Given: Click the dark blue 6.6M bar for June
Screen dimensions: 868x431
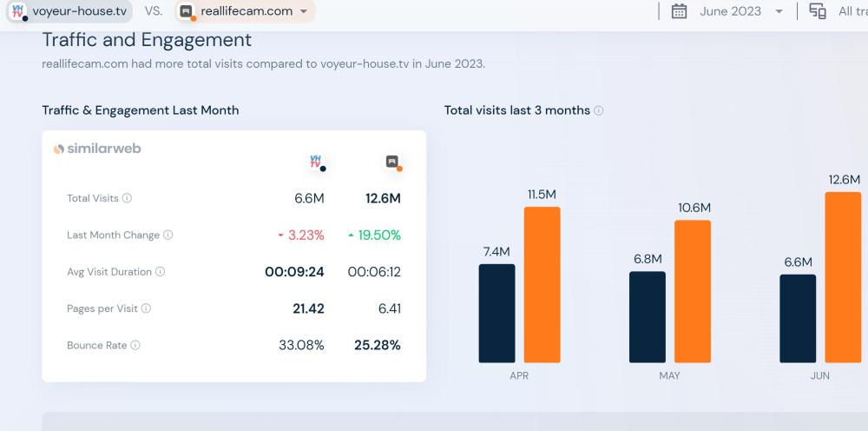Looking at the screenshot, I should (797, 318).
